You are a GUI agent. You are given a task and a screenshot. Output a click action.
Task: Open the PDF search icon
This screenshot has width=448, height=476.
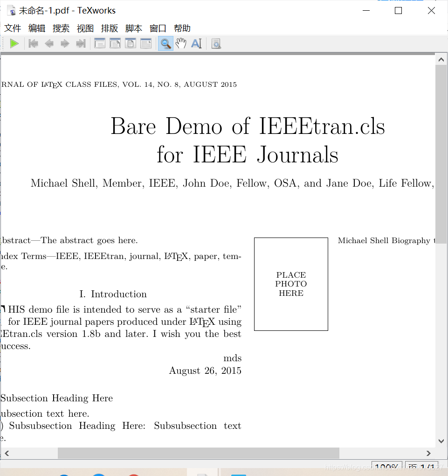216,44
